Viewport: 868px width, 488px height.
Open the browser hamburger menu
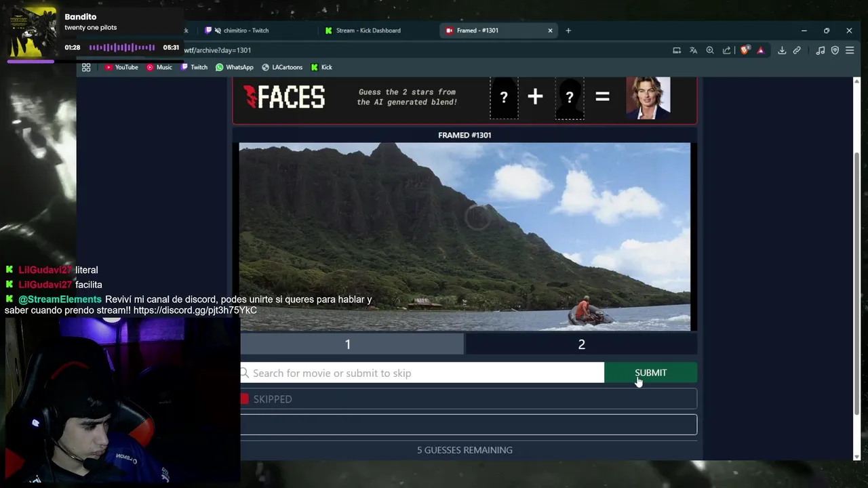pos(850,50)
